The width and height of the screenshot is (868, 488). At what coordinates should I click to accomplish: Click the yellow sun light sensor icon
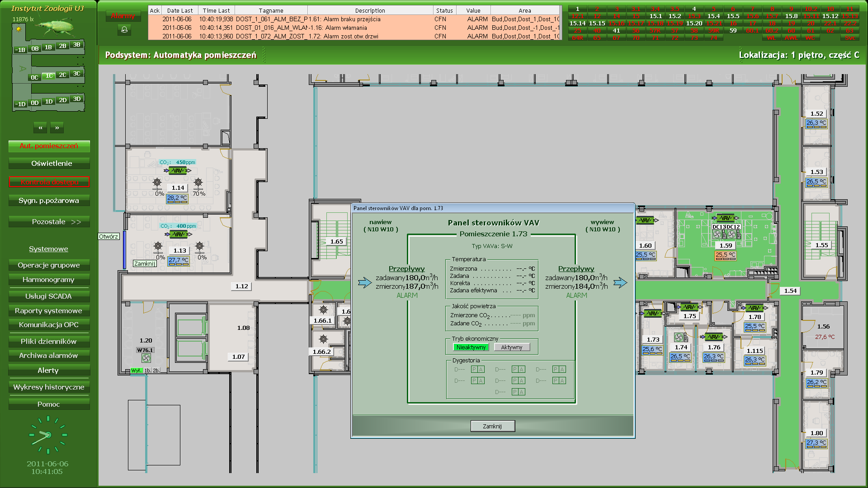(19, 29)
